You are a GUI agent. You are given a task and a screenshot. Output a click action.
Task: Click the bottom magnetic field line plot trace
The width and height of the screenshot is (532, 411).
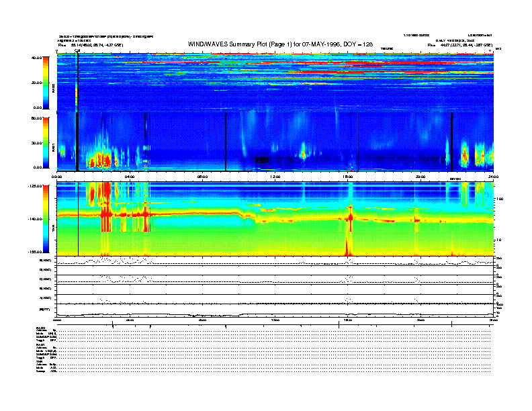(275, 314)
